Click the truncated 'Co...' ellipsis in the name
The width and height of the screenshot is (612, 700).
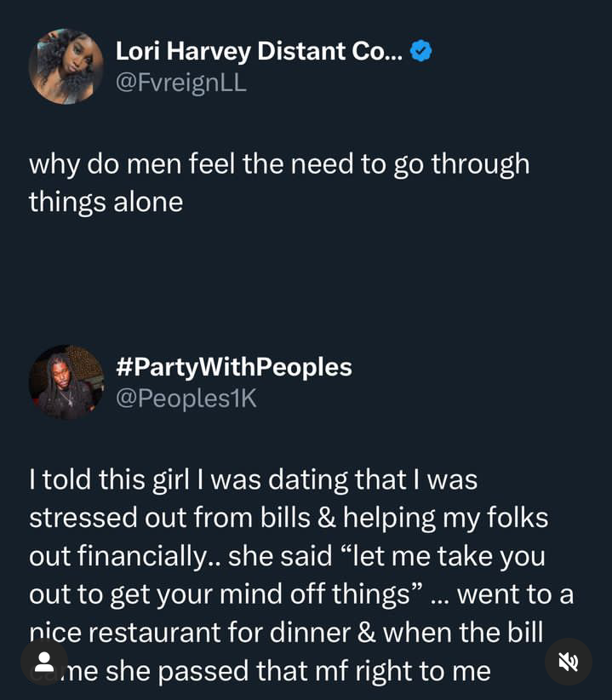[x=375, y=52]
